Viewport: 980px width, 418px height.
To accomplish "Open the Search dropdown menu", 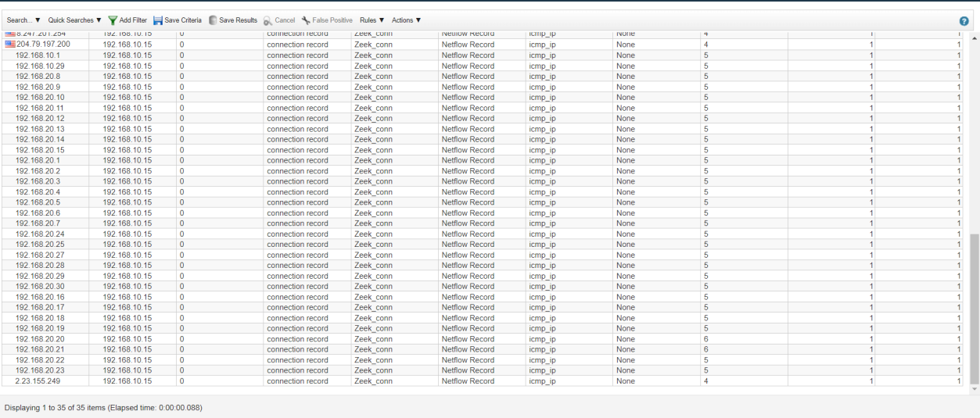I will pos(23,20).
